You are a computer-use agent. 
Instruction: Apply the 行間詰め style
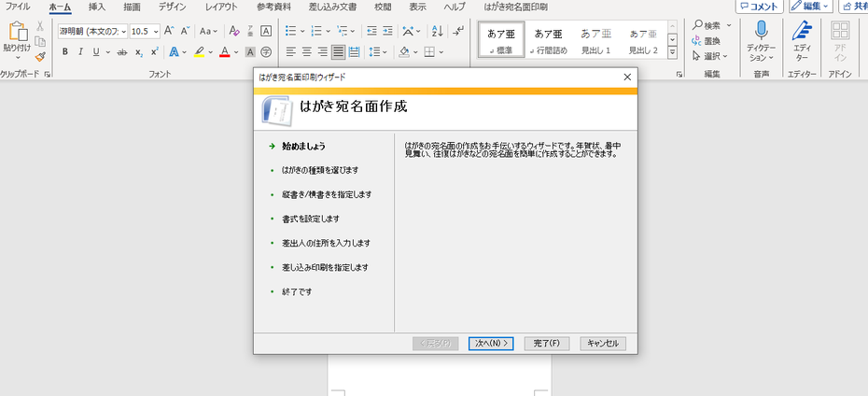(548, 40)
